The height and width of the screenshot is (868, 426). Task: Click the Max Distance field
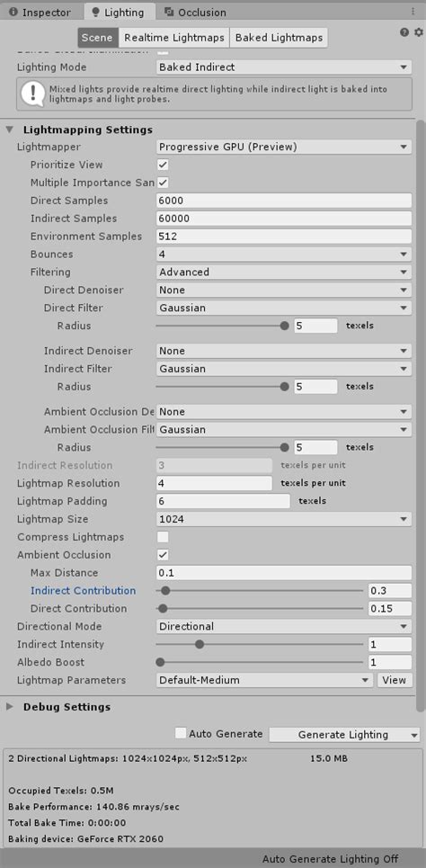pos(284,573)
